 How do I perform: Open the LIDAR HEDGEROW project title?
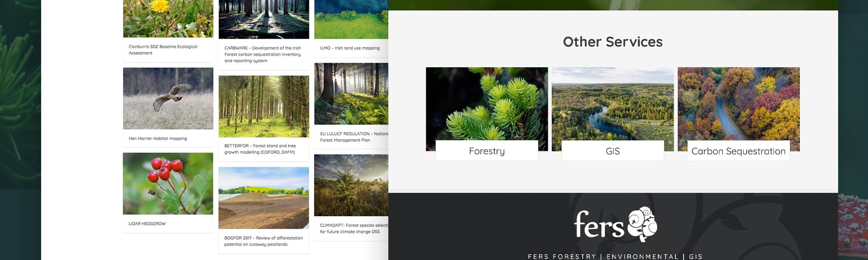click(x=147, y=223)
